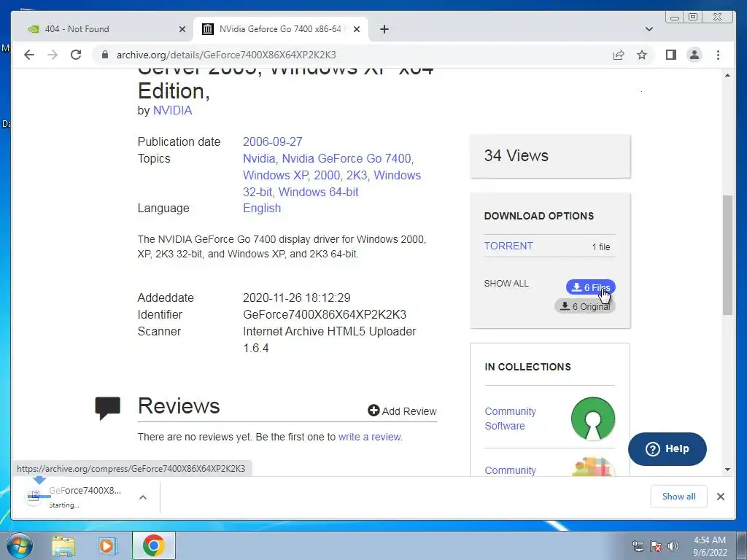Open the second Community collection link
Screen dimensions: 747x560
tap(510, 470)
